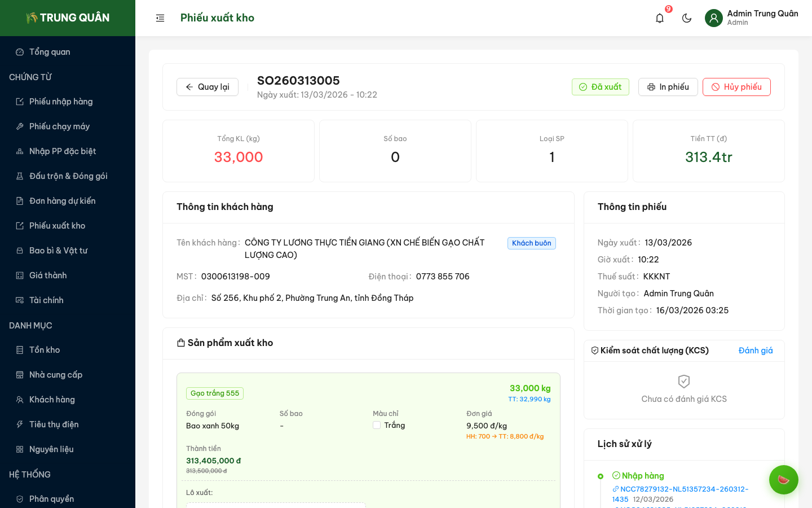Tick the Trắng màu chỉ checkbox
Screen dimensions: 812x508
[377, 425]
